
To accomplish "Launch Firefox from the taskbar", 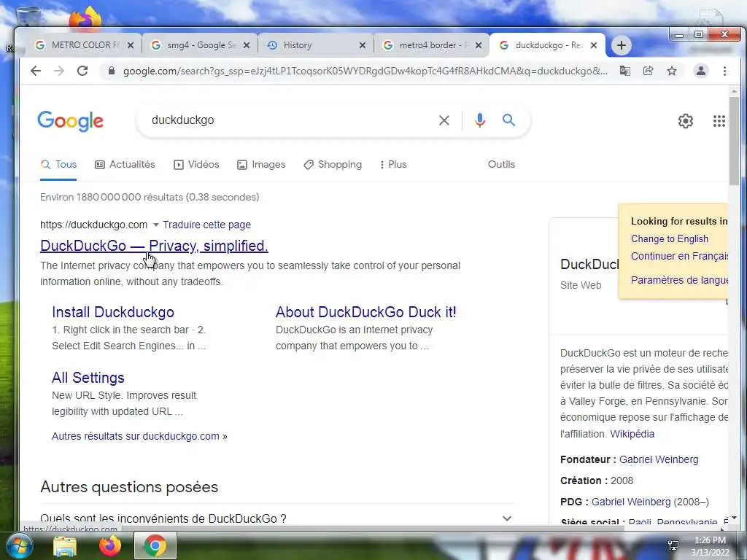I will click(x=110, y=545).
